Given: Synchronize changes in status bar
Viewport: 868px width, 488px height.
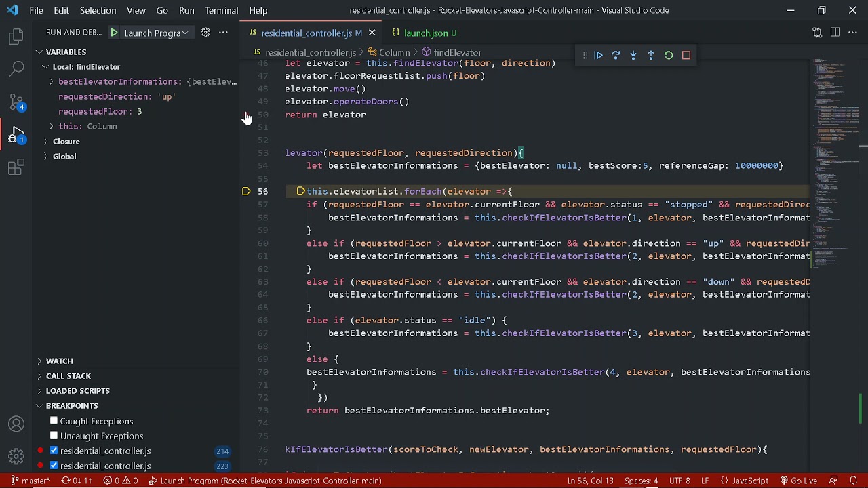Looking at the screenshot, I should tap(76, 481).
